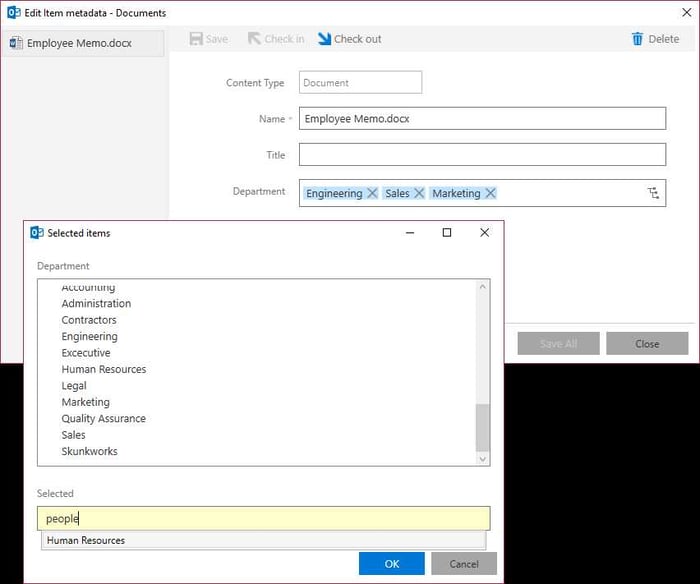This screenshot has width=700, height=584.
Task: Remove the Sales department tag
Action: (419, 193)
